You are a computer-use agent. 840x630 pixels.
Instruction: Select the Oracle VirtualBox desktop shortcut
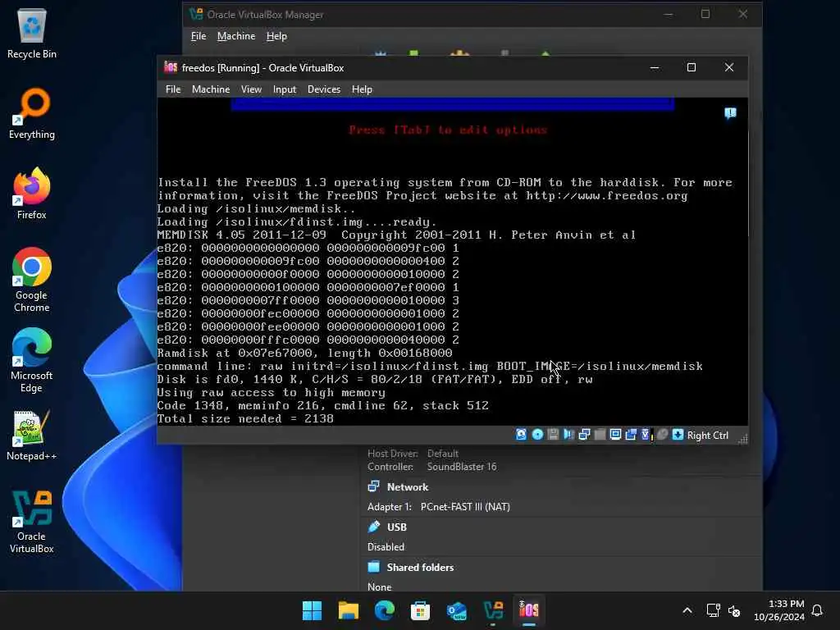click(32, 522)
